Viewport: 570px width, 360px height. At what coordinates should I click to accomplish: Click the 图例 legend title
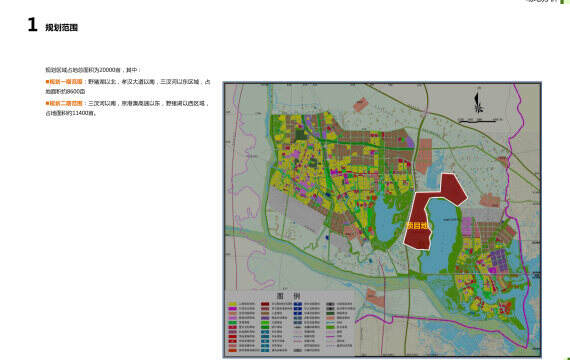[x=289, y=296]
